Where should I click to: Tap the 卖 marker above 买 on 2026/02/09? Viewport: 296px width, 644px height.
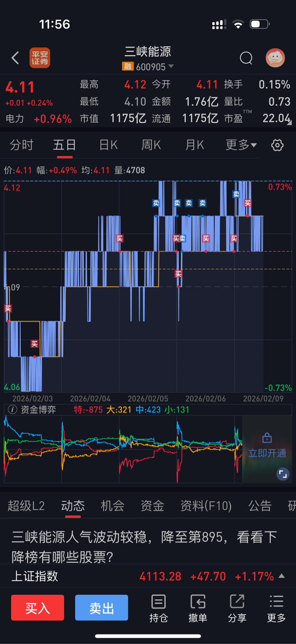[x=236, y=194]
